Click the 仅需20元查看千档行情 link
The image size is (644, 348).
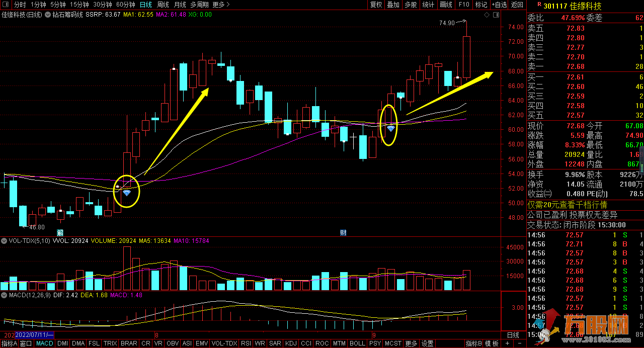(x=567, y=205)
